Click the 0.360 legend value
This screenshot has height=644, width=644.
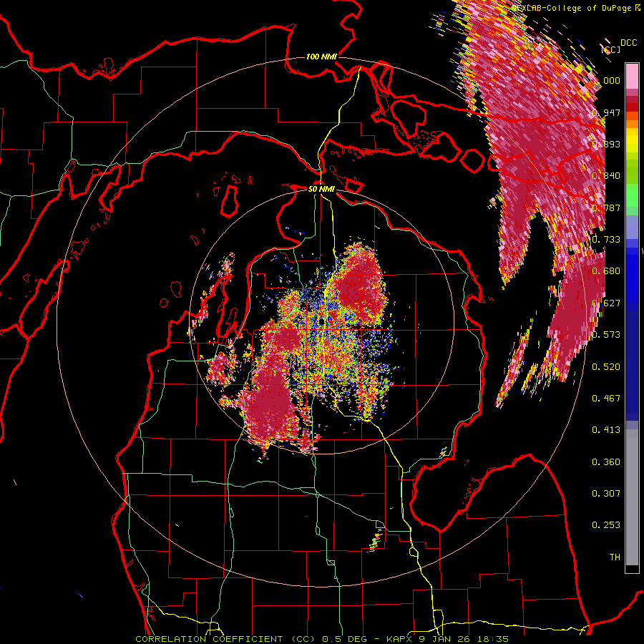606,462
